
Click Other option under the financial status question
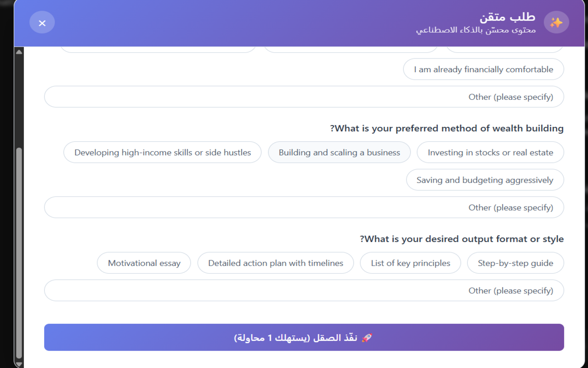pyautogui.click(x=304, y=97)
